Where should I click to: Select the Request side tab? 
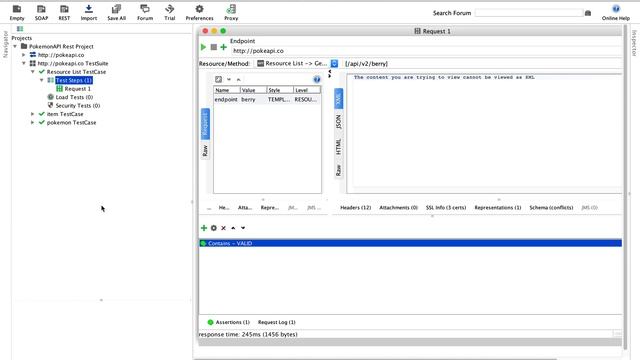coord(205,124)
